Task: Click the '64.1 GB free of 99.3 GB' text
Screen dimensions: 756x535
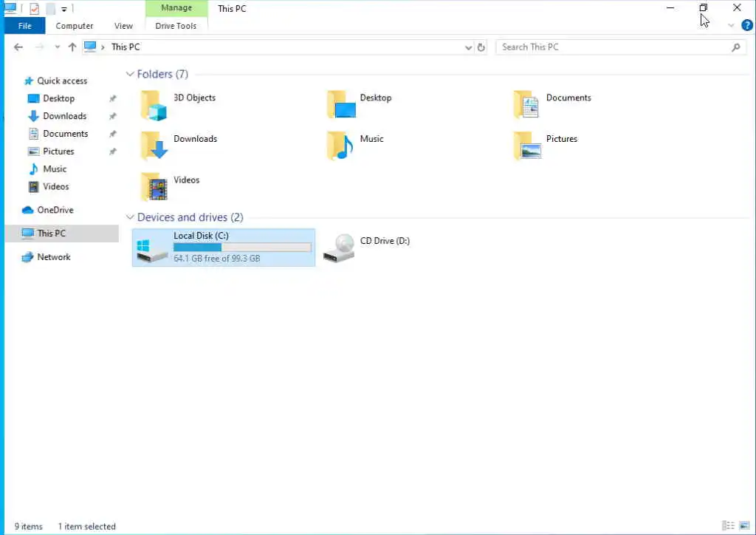Action: (217, 259)
